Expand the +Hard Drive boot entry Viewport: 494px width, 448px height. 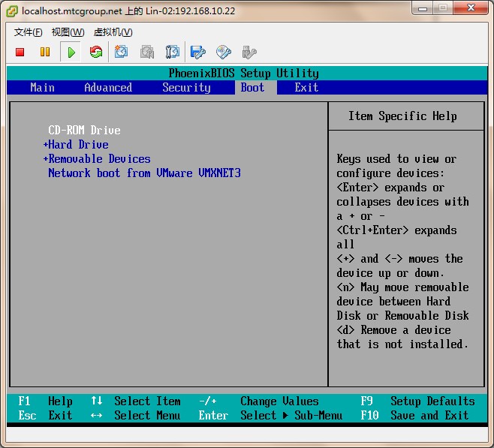point(76,145)
